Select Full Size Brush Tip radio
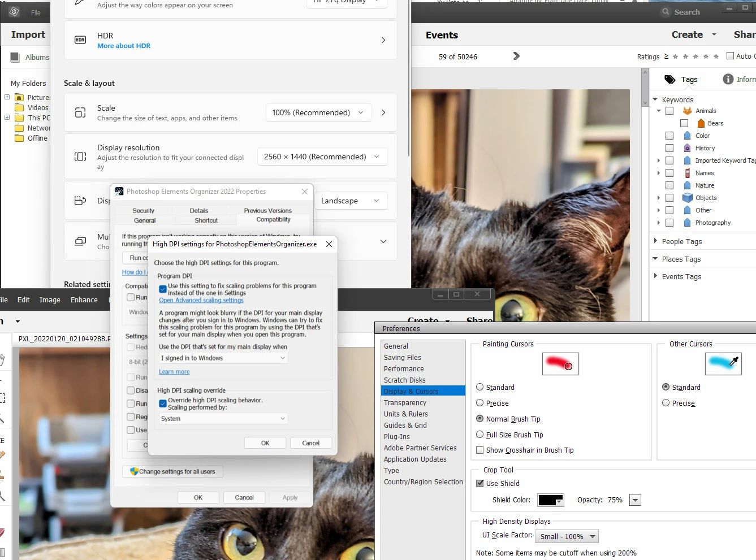Screen dimensions: 756x560 coord(480,435)
